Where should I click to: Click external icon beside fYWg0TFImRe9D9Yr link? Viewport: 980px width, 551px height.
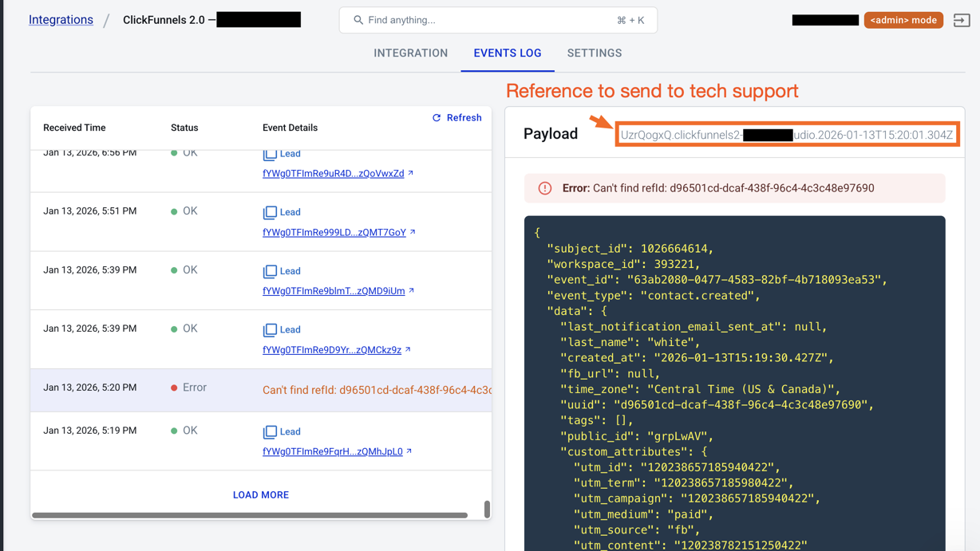pos(408,349)
